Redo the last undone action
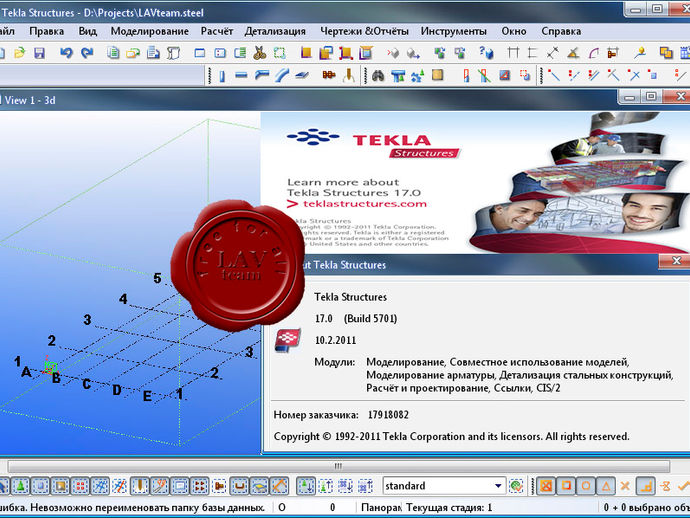Screen dimensions: 690x518 (x=87, y=53)
